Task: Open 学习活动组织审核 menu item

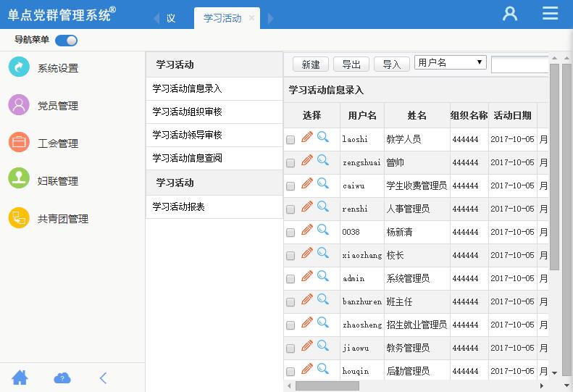Action: (x=214, y=112)
